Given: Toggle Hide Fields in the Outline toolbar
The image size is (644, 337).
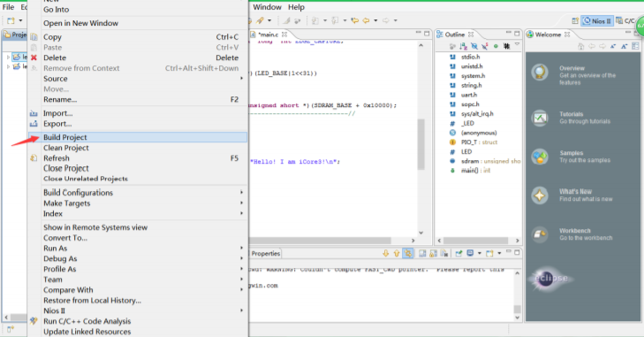Looking at the screenshot, I should point(474,46).
